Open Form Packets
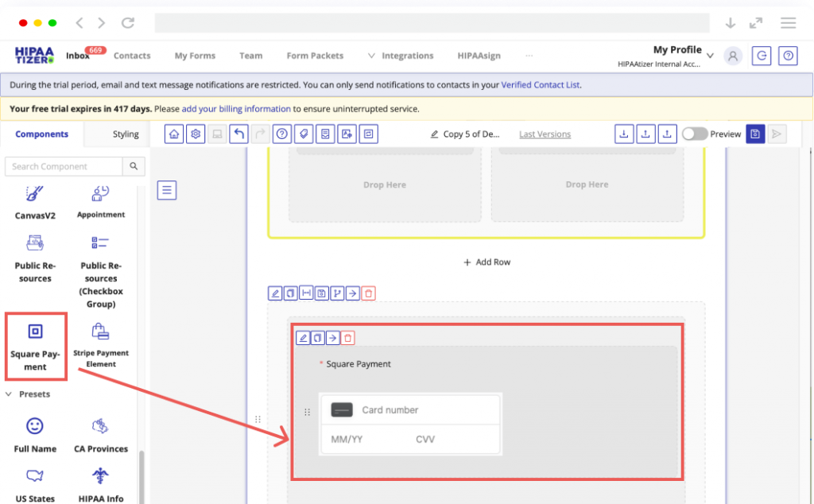Screen dimensions: 814x504 (x=315, y=56)
